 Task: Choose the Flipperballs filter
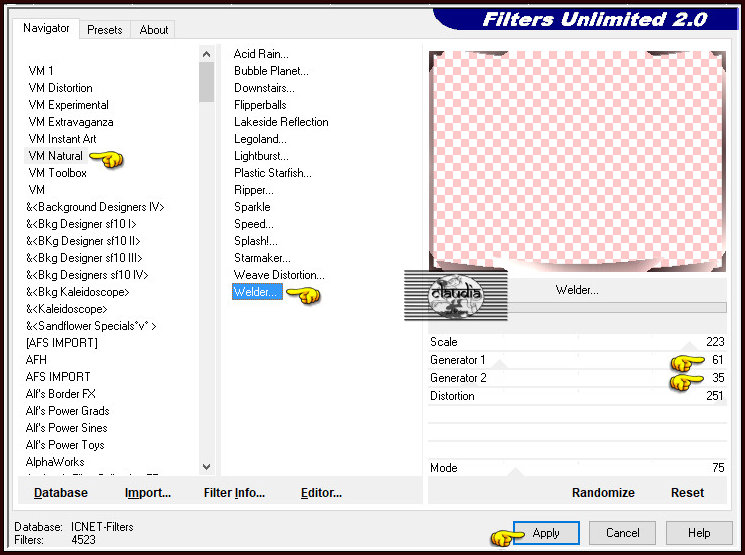260,105
